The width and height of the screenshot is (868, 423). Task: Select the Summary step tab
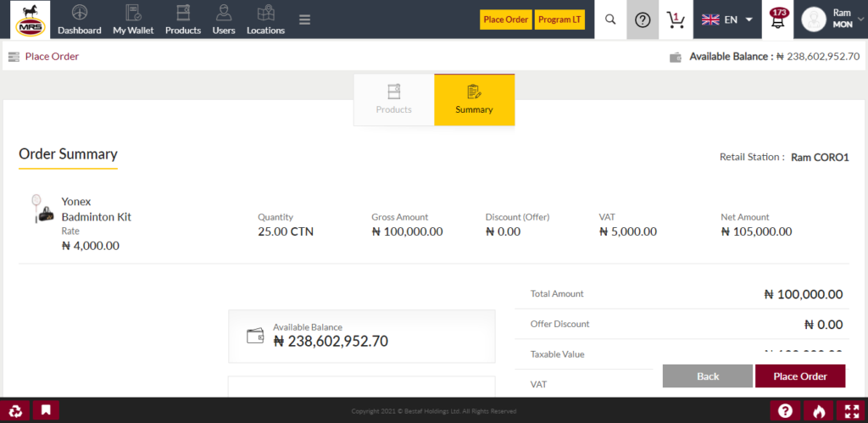pyautogui.click(x=475, y=100)
